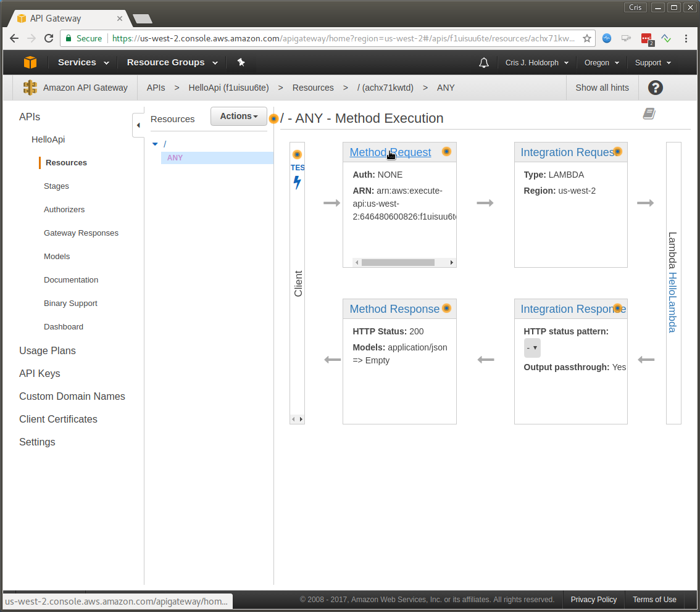This screenshot has width=700, height=612.
Task: Click the hint dot on Integration Response
Action: point(617,308)
